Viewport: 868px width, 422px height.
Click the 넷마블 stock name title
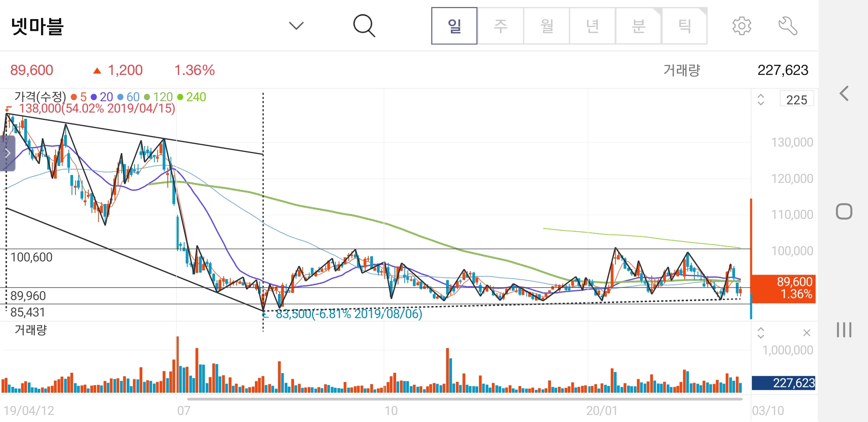(x=37, y=26)
